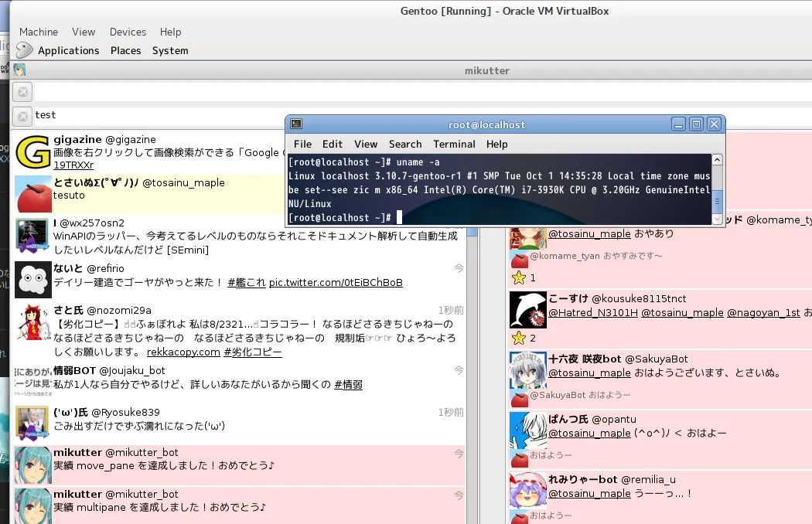The image size is (812, 524).
Task: Focus the post box containing "test"
Action: (155, 115)
